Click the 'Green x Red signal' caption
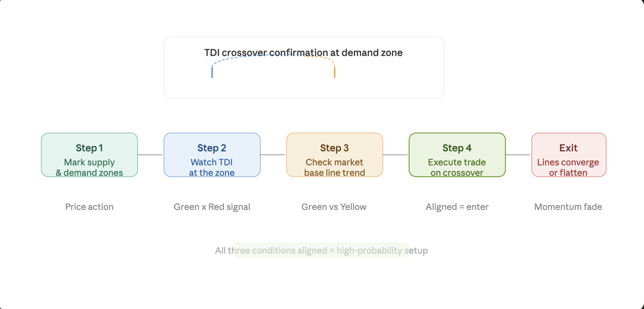 pyautogui.click(x=212, y=207)
